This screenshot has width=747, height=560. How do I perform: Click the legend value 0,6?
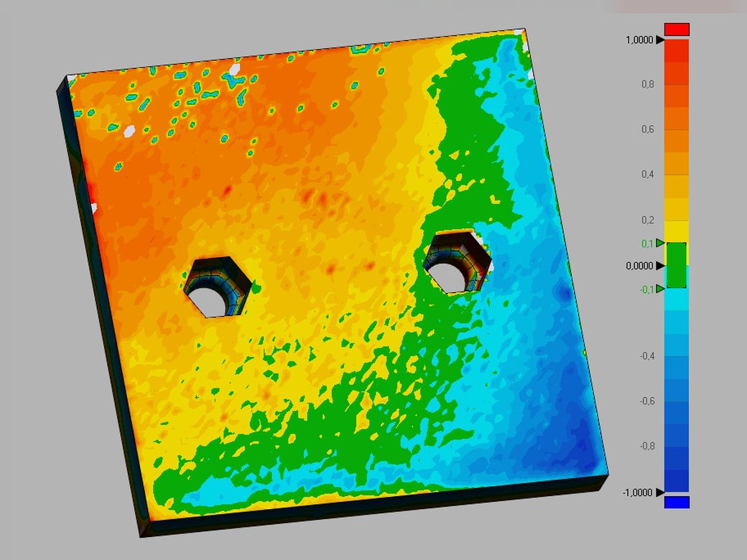[x=647, y=129]
